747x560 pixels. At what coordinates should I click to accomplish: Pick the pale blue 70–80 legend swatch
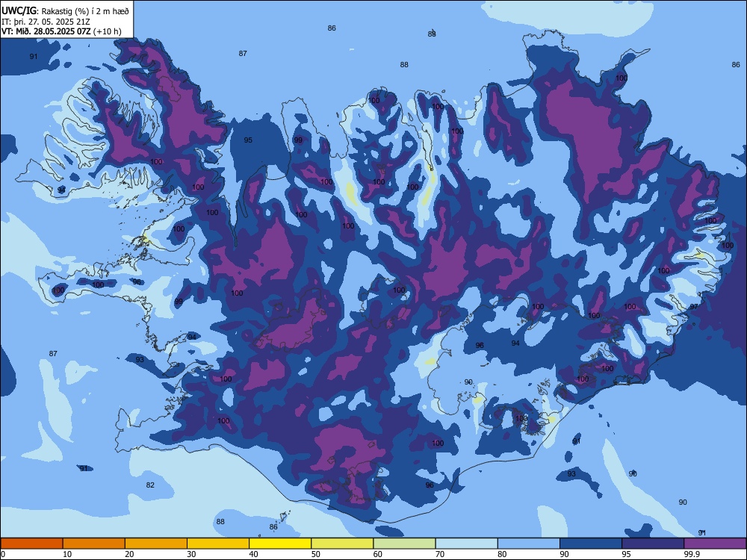(467, 544)
